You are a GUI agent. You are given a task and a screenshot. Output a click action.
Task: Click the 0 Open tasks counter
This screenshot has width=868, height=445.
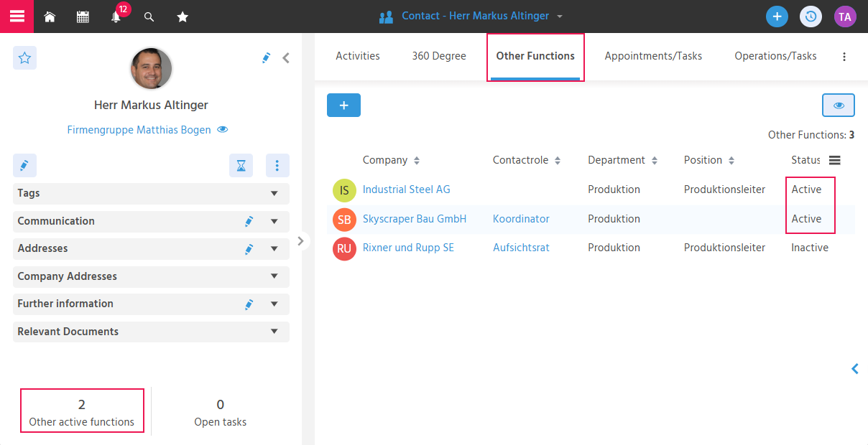[x=221, y=412]
